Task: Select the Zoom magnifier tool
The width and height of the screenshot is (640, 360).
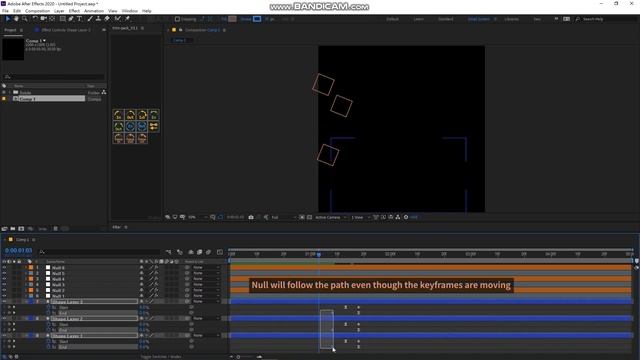Action: [x=24, y=19]
